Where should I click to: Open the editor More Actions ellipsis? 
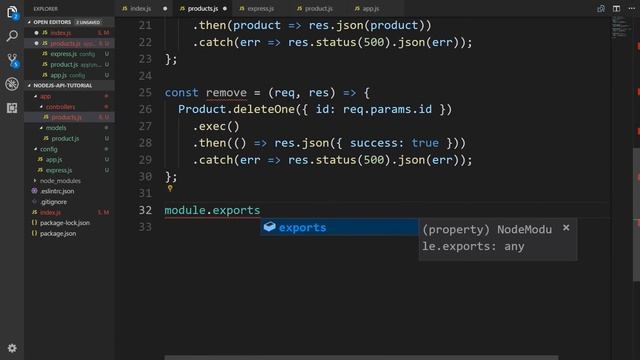(x=631, y=8)
